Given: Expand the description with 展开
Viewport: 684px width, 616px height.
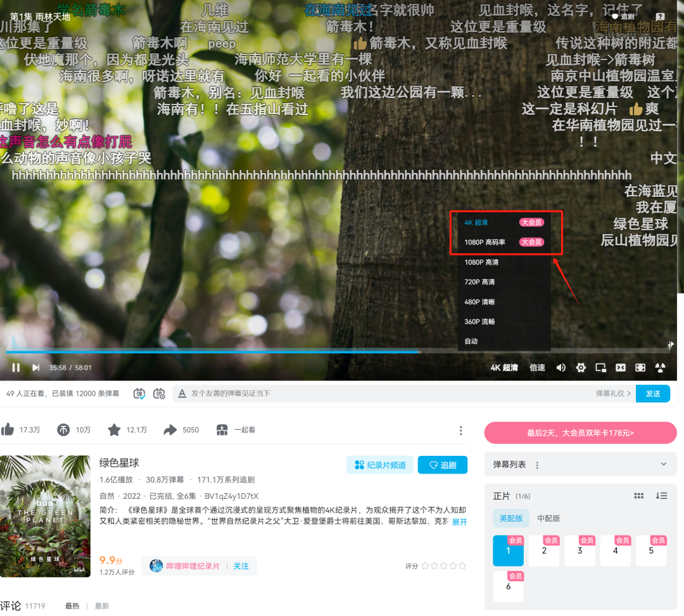Looking at the screenshot, I should tap(459, 522).
